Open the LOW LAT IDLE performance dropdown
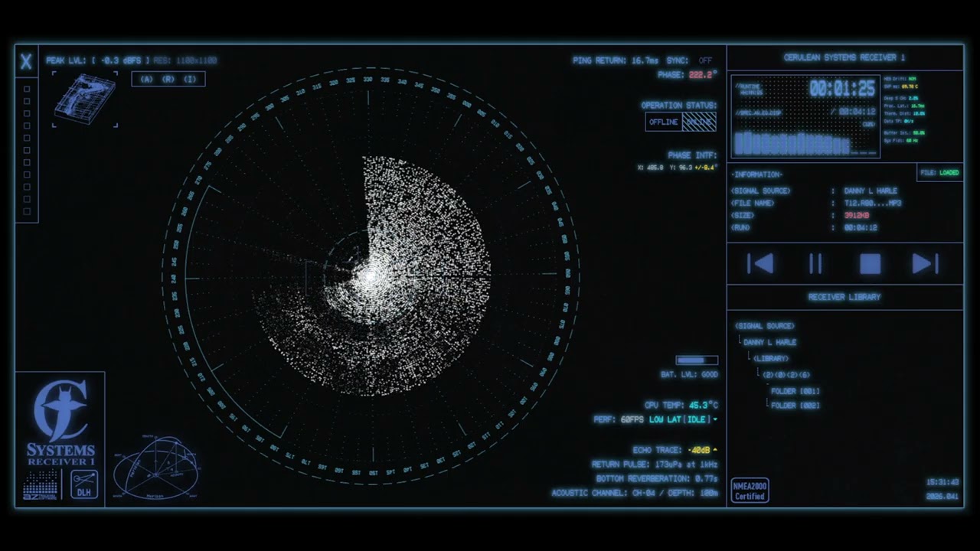Image resolution: width=980 pixels, height=551 pixels. pyautogui.click(x=683, y=419)
